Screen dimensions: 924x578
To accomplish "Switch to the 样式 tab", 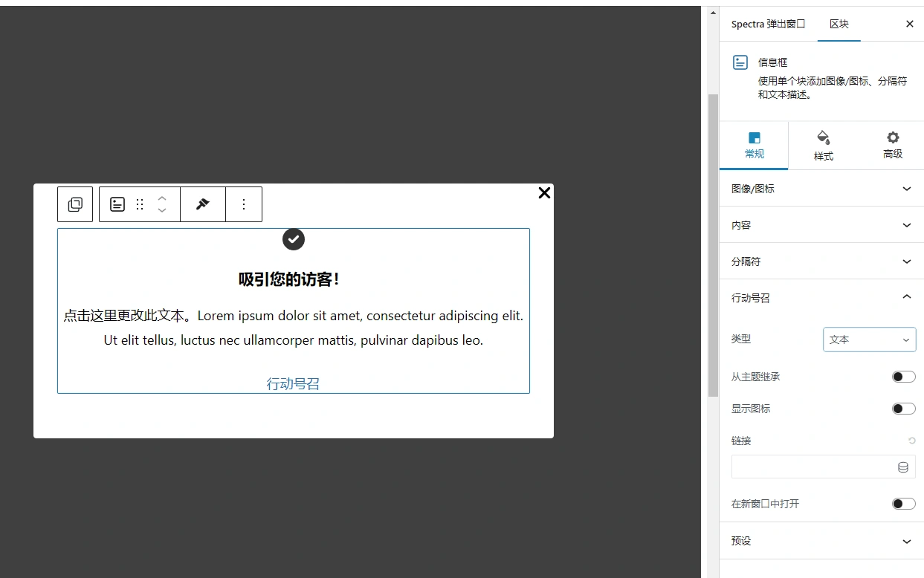I will click(x=823, y=145).
